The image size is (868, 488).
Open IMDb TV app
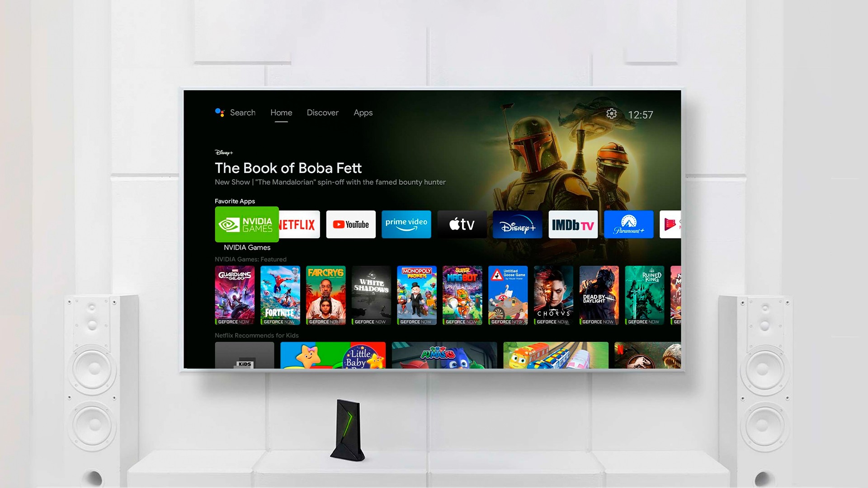[x=572, y=224]
